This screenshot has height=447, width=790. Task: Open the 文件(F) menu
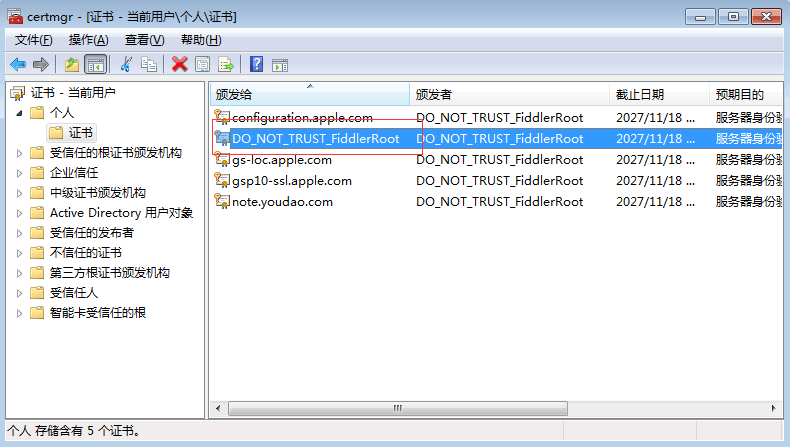point(33,40)
